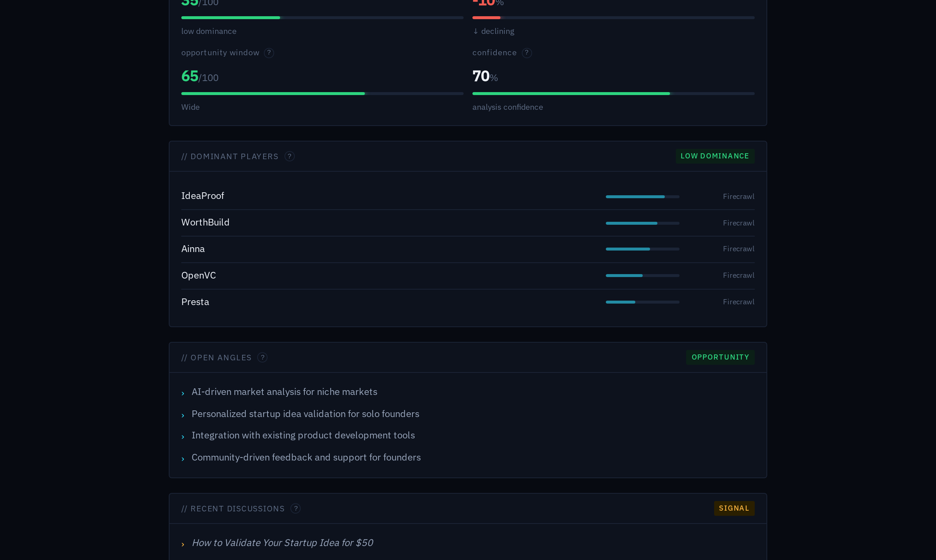Click the 'declining' trend label

(x=493, y=31)
